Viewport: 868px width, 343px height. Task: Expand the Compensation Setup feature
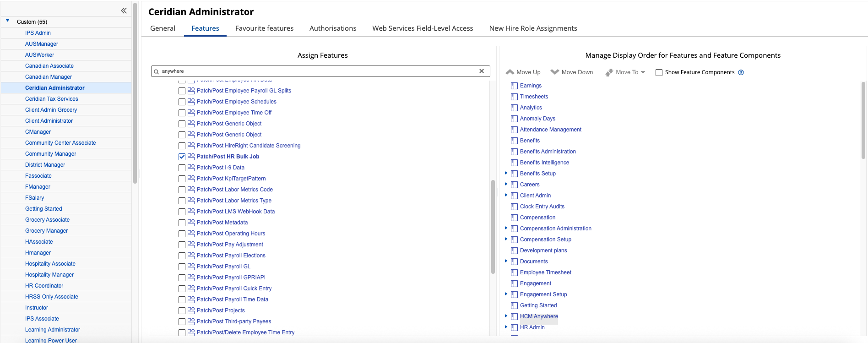pyautogui.click(x=506, y=239)
